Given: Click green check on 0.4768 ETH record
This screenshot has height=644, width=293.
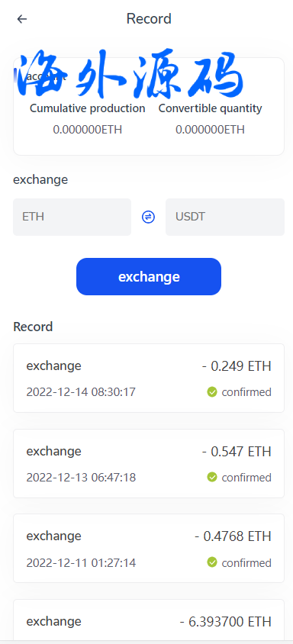Looking at the screenshot, I should [212, 562].
